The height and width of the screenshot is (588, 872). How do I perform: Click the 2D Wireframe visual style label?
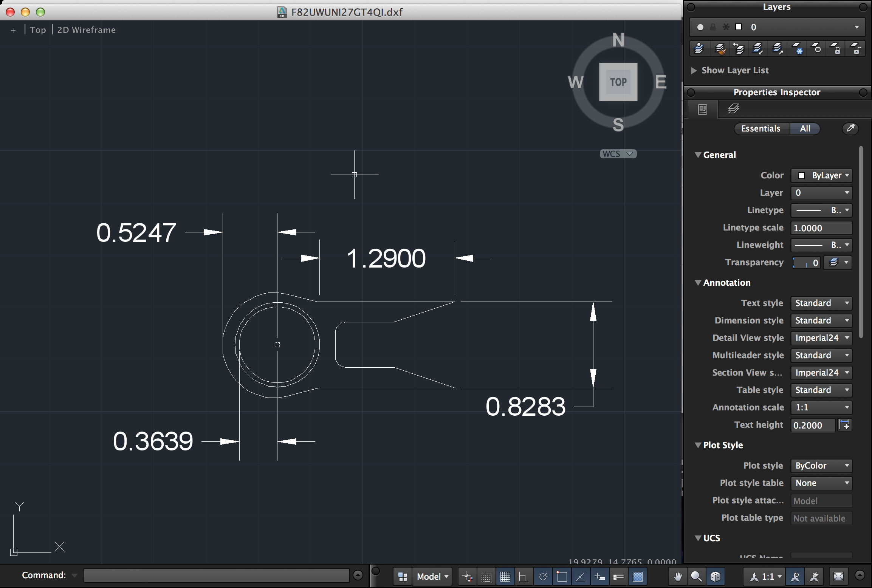click(86, 30)
